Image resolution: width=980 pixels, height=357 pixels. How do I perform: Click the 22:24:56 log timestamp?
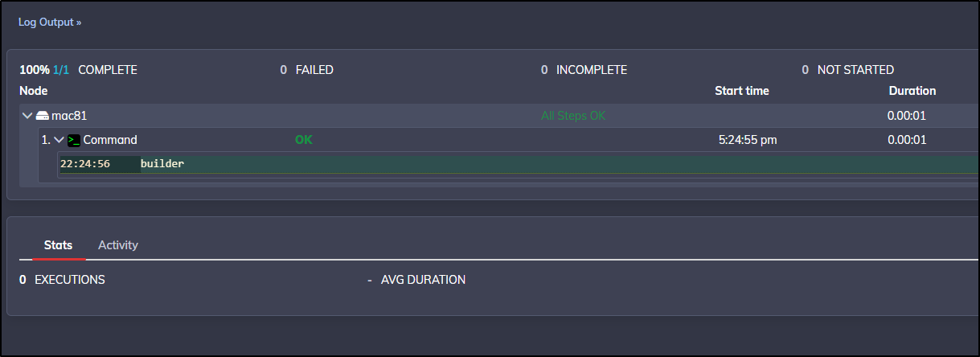(x=85, y=164)
